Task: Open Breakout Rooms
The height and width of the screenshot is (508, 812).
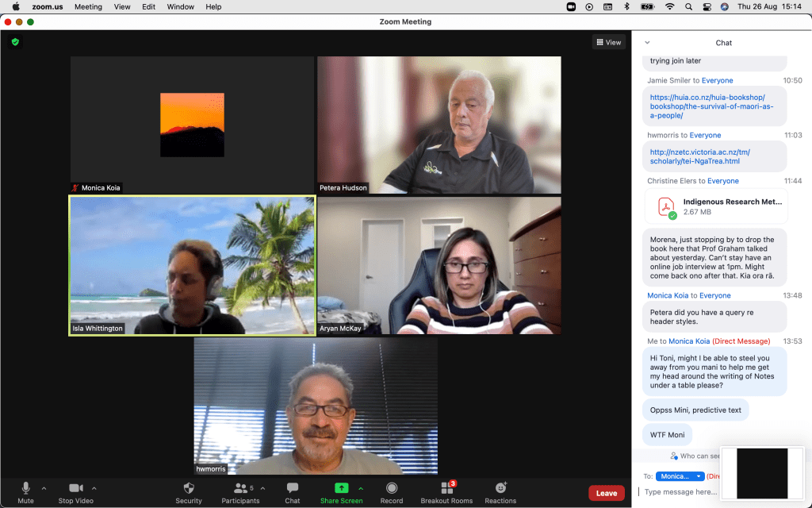Action: 446,492
